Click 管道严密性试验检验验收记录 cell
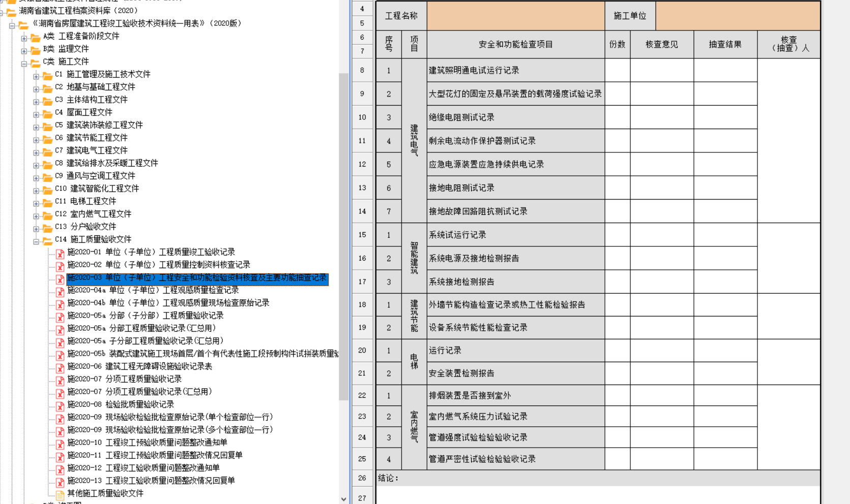The height and width of the screenshot is (504, 850). coord(516,459)
